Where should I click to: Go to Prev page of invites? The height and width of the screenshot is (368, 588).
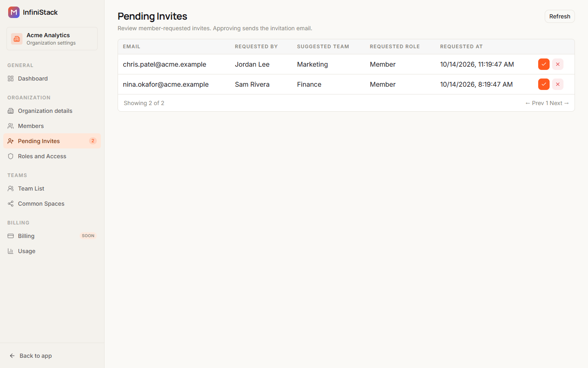(535, 103)
